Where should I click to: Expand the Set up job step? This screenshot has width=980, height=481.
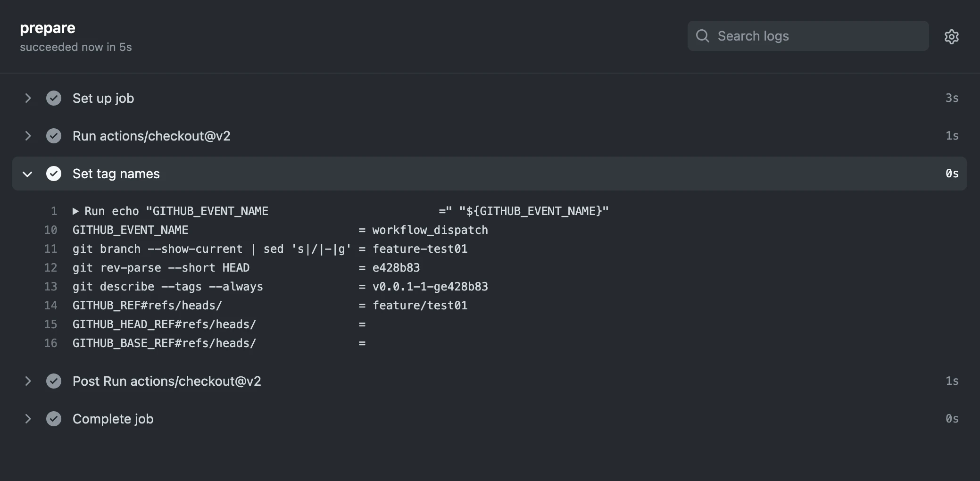(28, 98)
